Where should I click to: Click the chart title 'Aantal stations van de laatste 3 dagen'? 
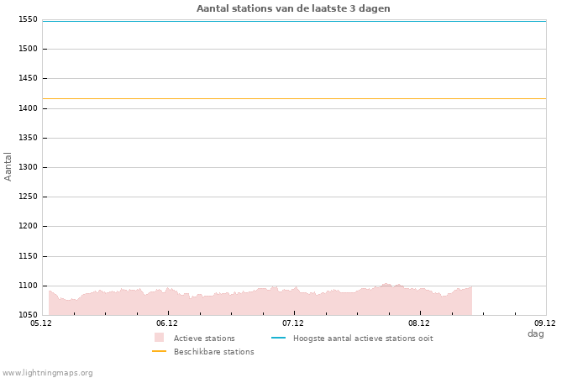(x=293, y=8)
